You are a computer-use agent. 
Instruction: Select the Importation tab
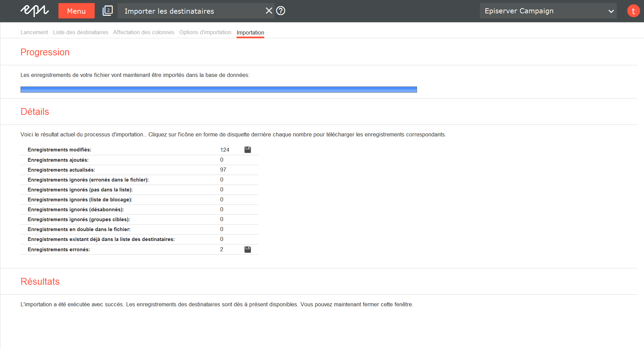[250, 33]
